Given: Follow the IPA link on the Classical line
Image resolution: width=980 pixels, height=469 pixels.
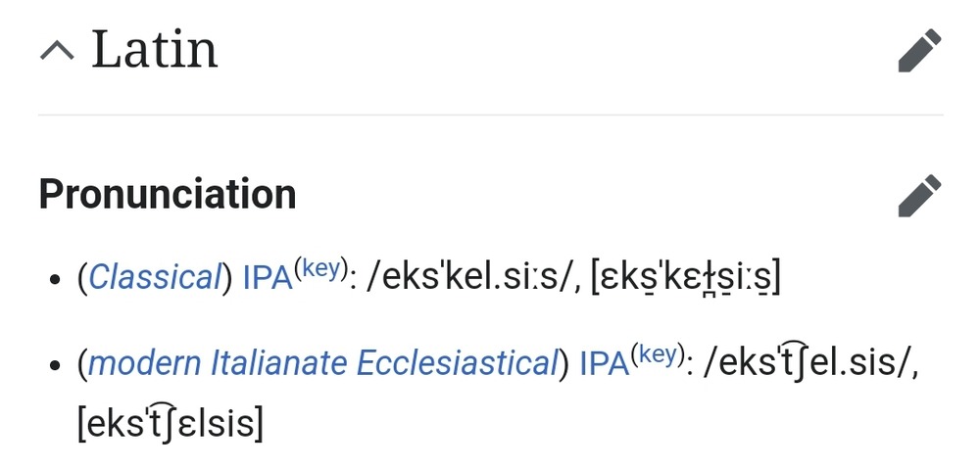Looking at the screenshot, I should [x=268, y=278].
